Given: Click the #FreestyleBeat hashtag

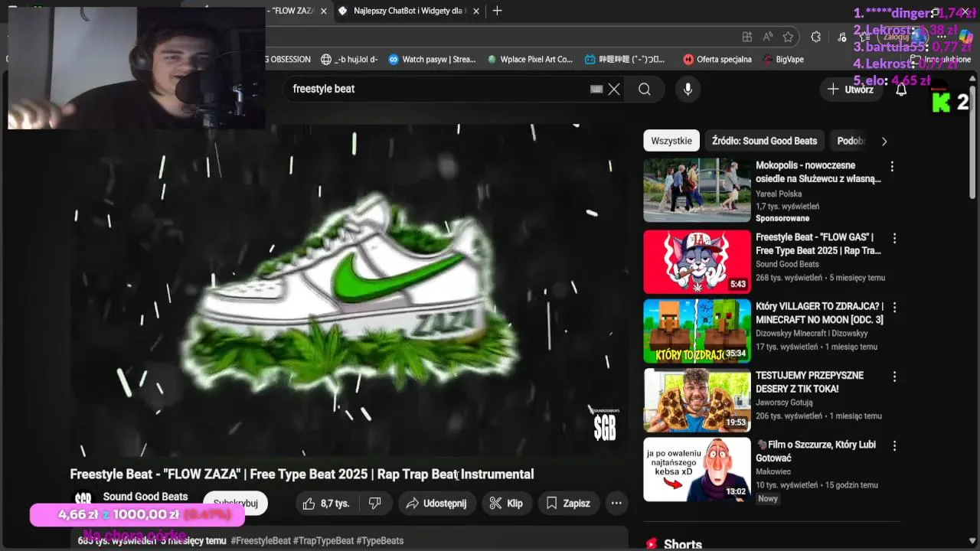Looking at the screenshot, I should 260,540.
